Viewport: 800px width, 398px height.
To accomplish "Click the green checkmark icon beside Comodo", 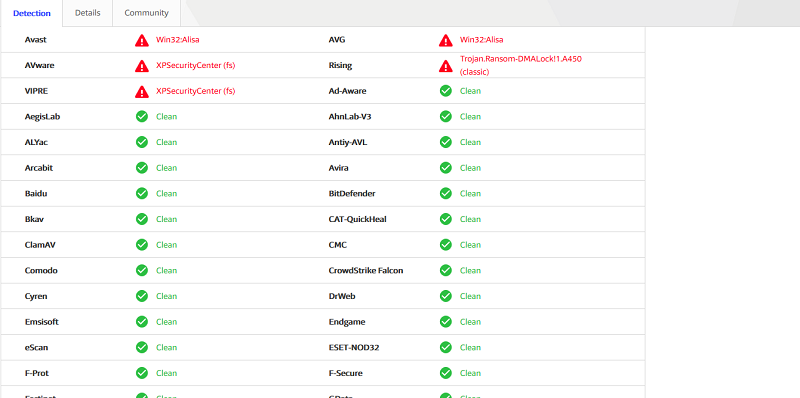I will point(142,270).
